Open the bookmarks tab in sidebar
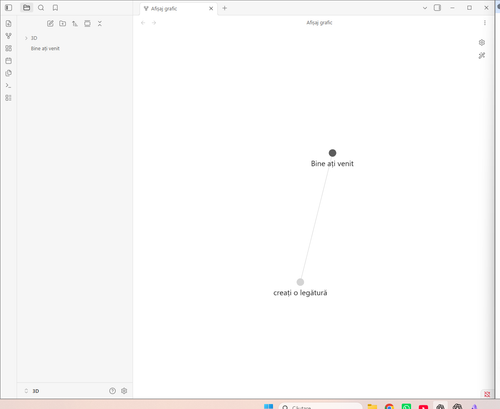Screen dimensions: 500x409 coord(55,8)
